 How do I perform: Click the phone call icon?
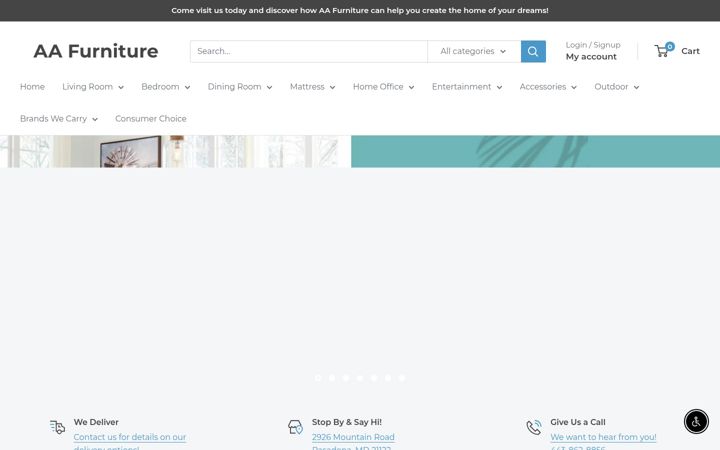click(x=534, y=427)
